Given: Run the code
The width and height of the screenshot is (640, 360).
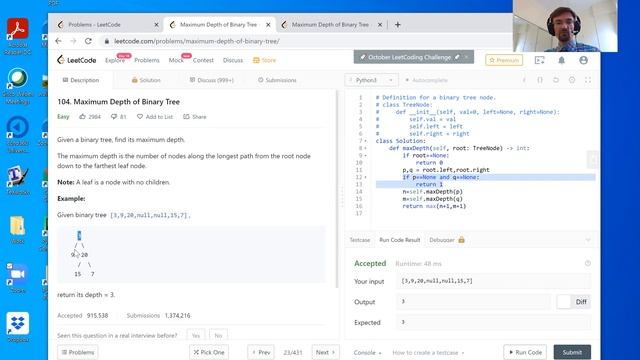Looking at the screenshot, I should tap(525, 352).
